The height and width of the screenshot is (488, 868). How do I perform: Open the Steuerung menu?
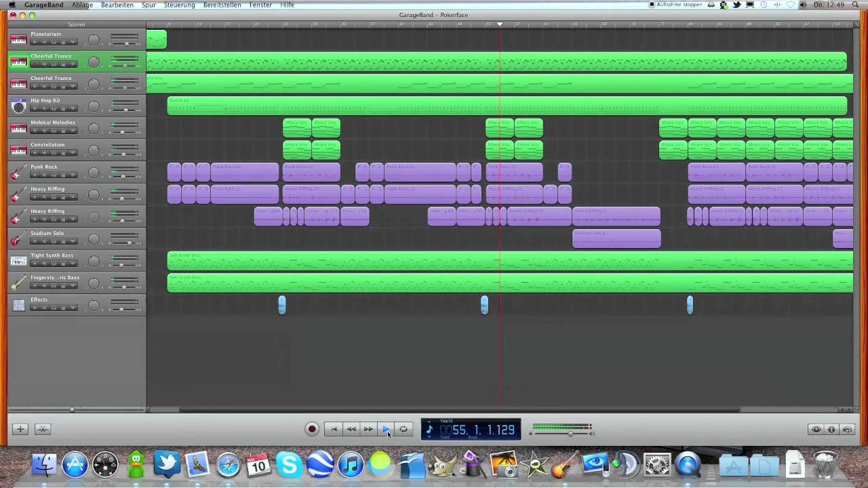click(x=179, y=5)
